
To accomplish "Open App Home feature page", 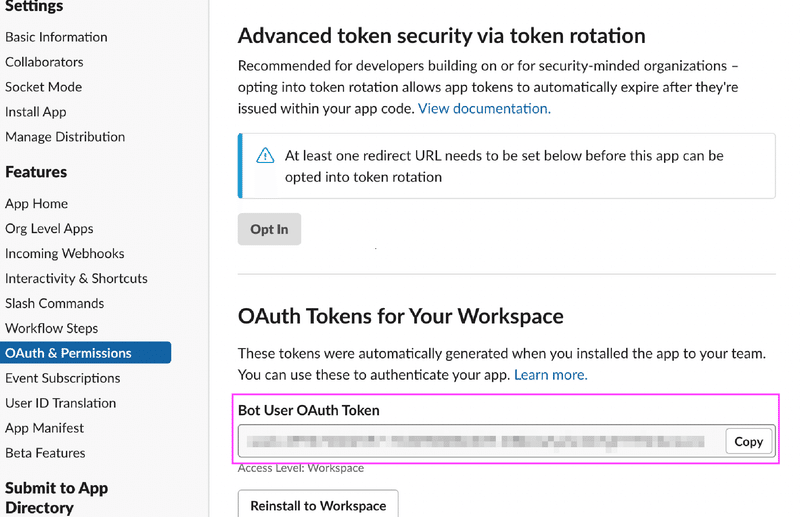I will (x=36, y=203).
